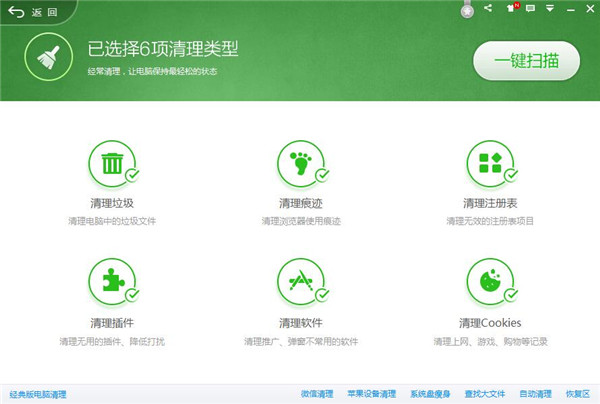Screen dimensions: 600x404
Task: Click the 返回 back button
Action: [x=28, y=12]
